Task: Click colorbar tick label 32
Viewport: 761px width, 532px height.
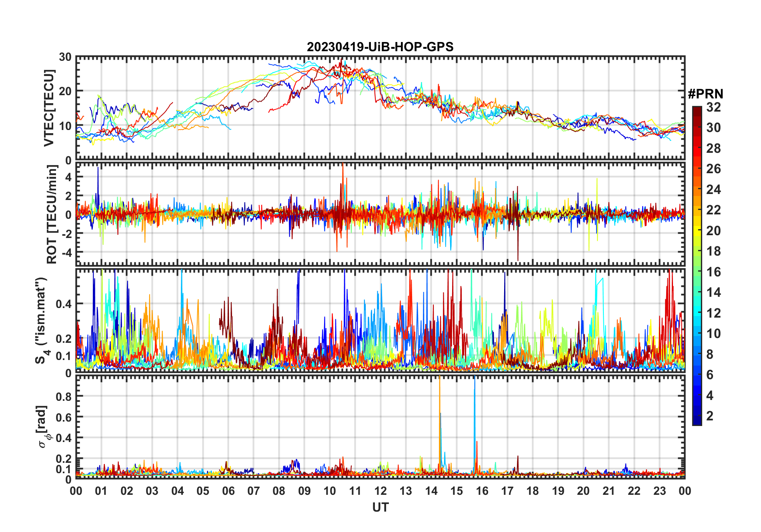Action: pos(713,107)
